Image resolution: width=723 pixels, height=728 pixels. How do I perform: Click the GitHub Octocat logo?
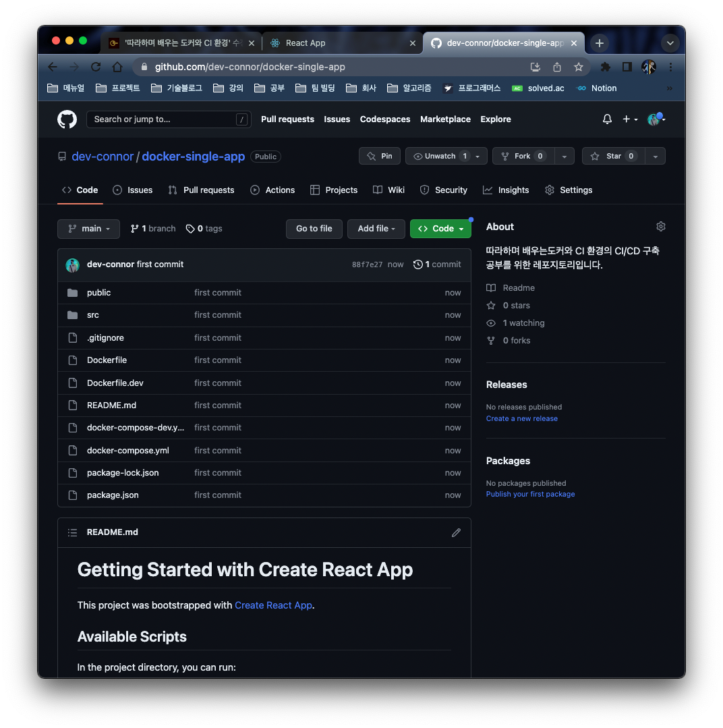(67, 119)
